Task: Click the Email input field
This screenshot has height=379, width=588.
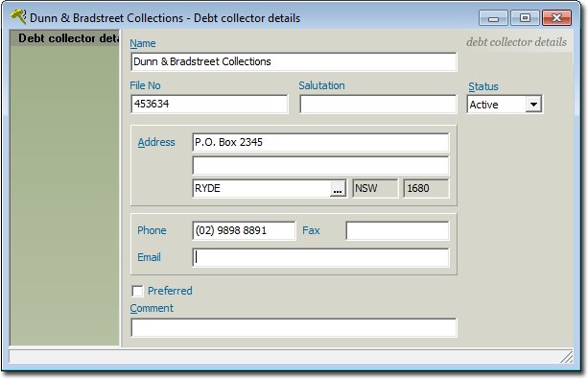Action: (320, 257)
